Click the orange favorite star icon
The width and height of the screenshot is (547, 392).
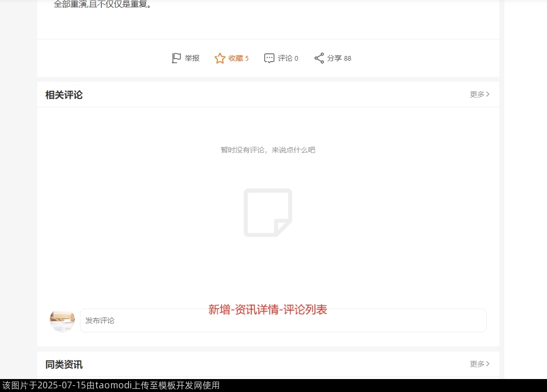(x=220, y=58)
